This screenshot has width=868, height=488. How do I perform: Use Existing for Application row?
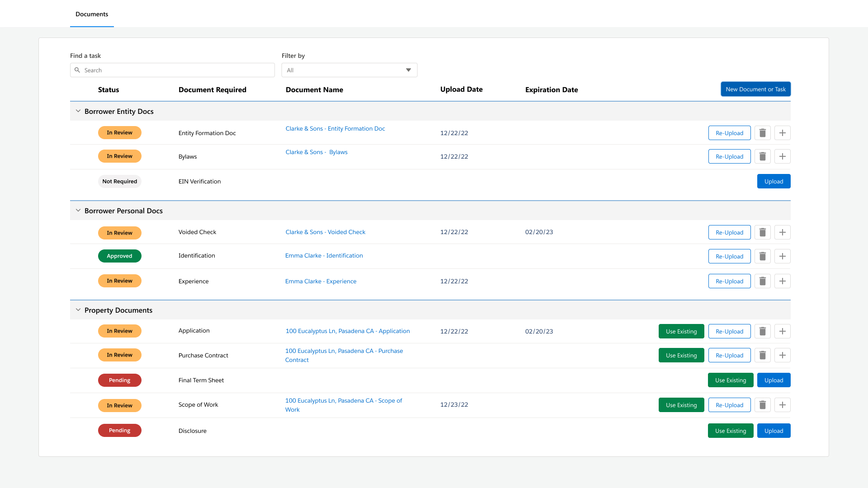click(x=681, y=331)
